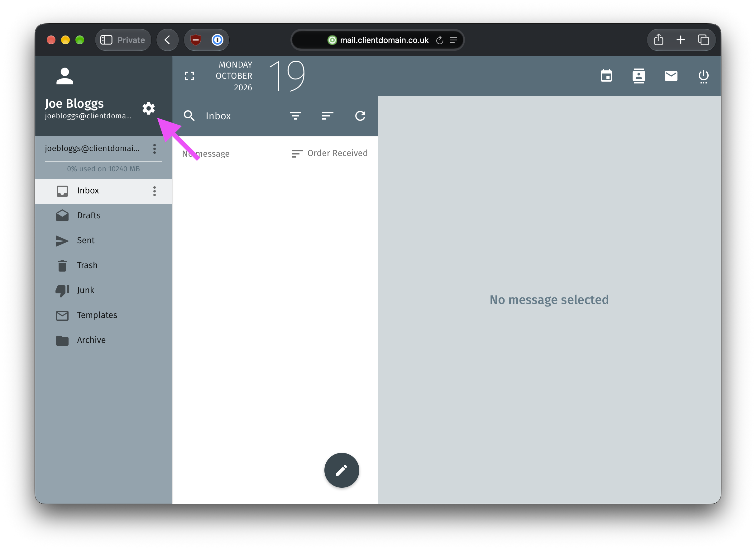Click the storage quota usage bar

click(103, 161)
